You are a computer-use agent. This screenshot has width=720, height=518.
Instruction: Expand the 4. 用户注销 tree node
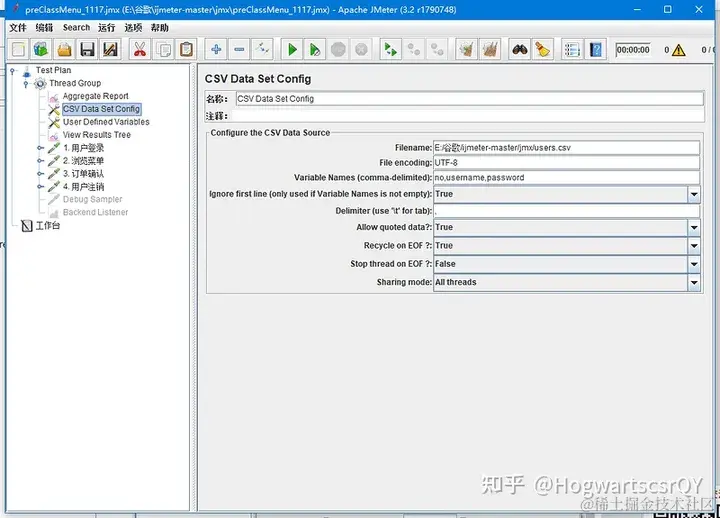(x=40, y=186)
